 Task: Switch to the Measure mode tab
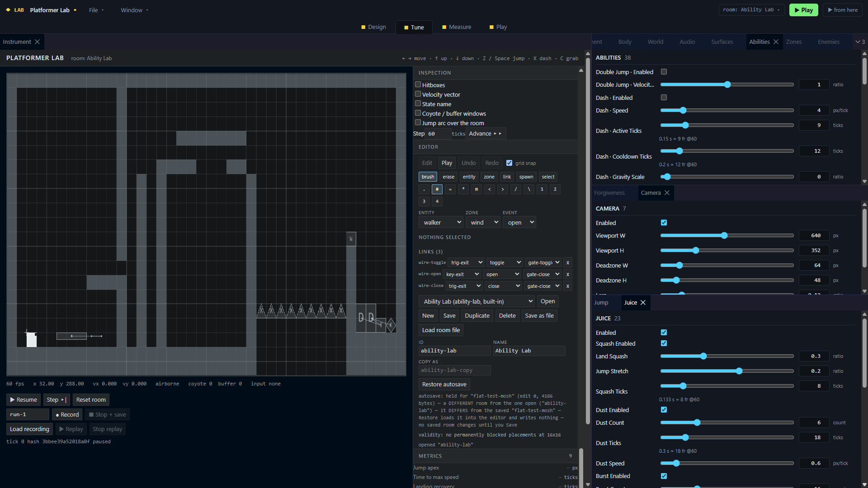click(x=457, y=27)
